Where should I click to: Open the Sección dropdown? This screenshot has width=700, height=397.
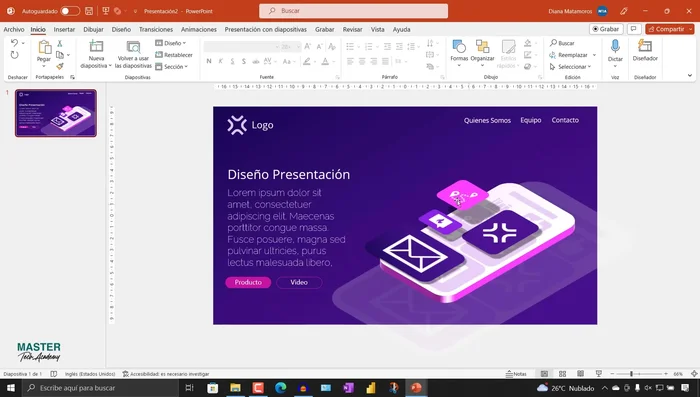[172, 67]
